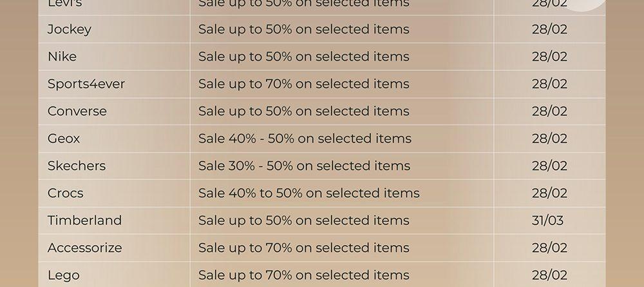This screenshot has height=287, width=644.
Task: Select Nike's 28/02 end date
Action: (549, 57)
